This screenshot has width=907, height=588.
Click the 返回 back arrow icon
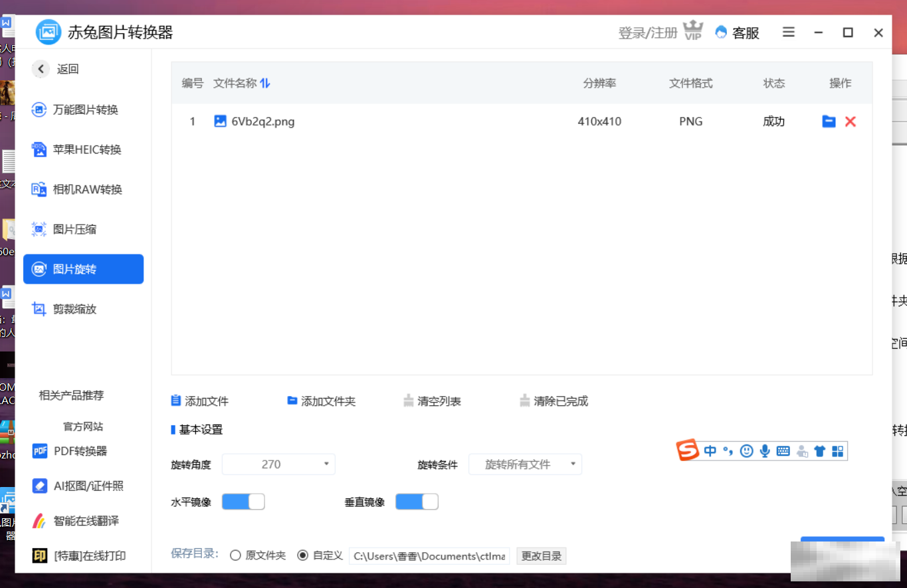coord(41,68)
